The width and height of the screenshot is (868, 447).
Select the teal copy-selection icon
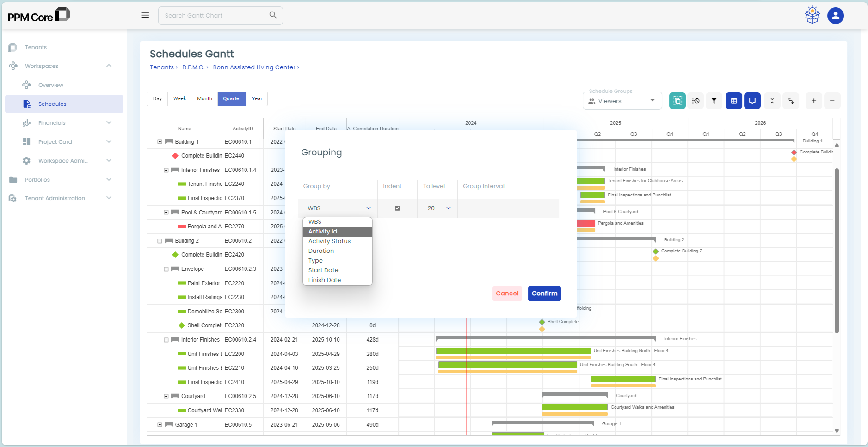pyautogui.click(x=677, y=100)
